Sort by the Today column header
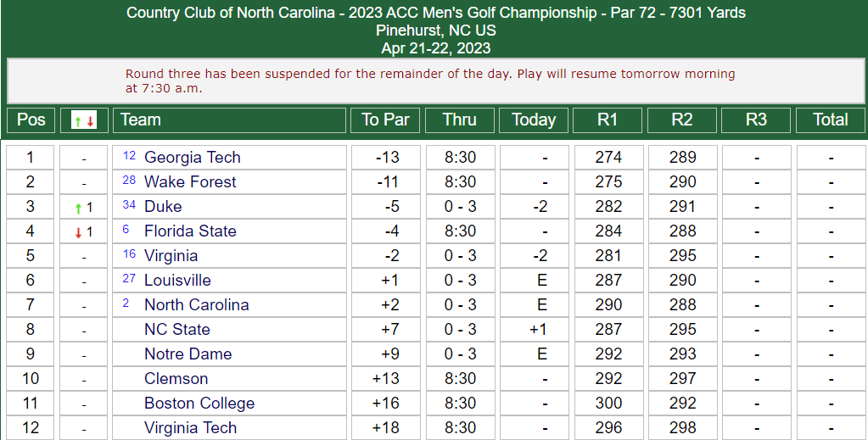 [534, 120]
